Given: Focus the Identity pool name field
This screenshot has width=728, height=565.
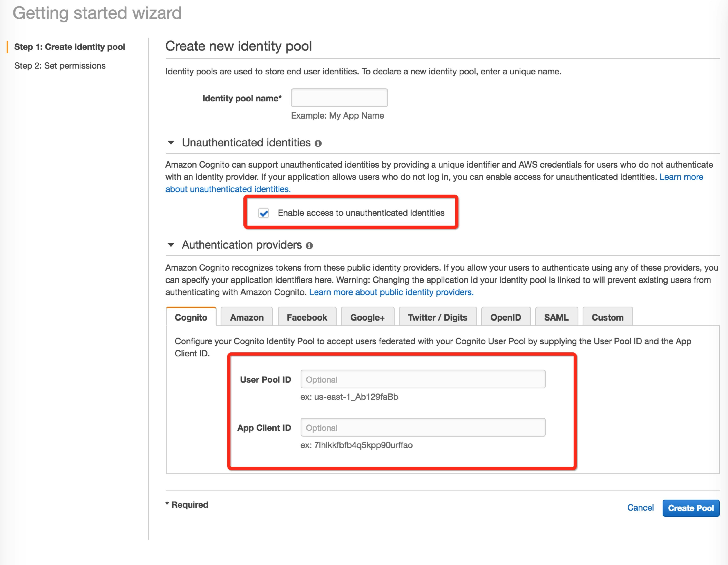Looking at the screenshot, I should [x=339, y=98].
